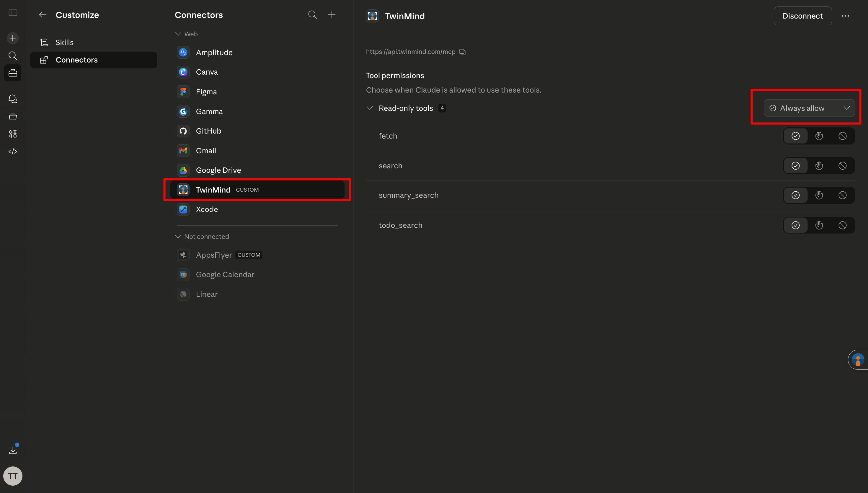This screenshot has width=868, height=493.
Task: Open the TwinMind more options ellipsis
Action: pos(845,16)
